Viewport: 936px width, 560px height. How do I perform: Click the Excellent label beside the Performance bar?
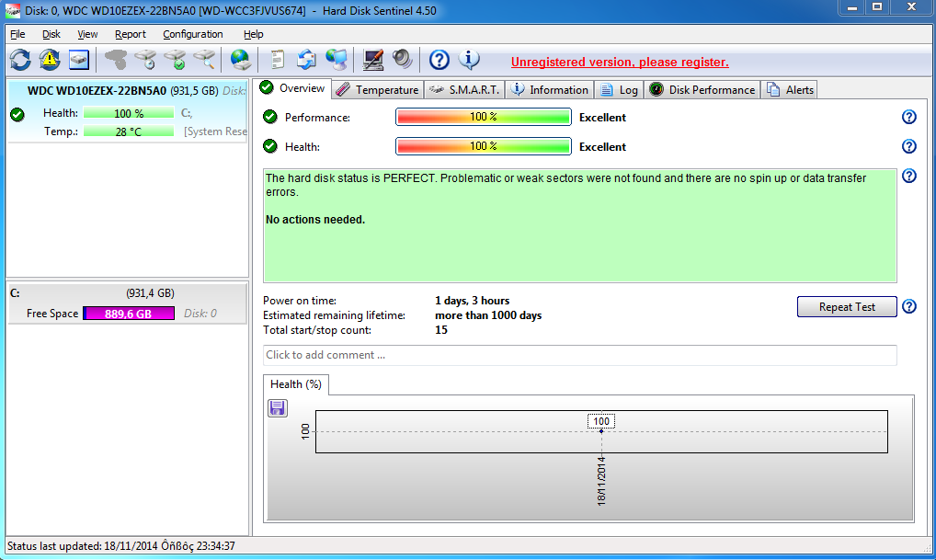602,118
